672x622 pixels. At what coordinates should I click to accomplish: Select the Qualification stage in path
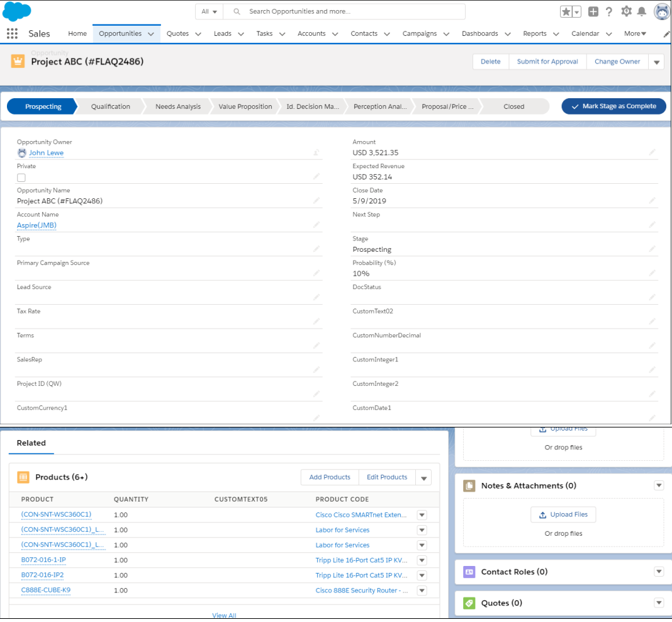[x=110, y=106]
